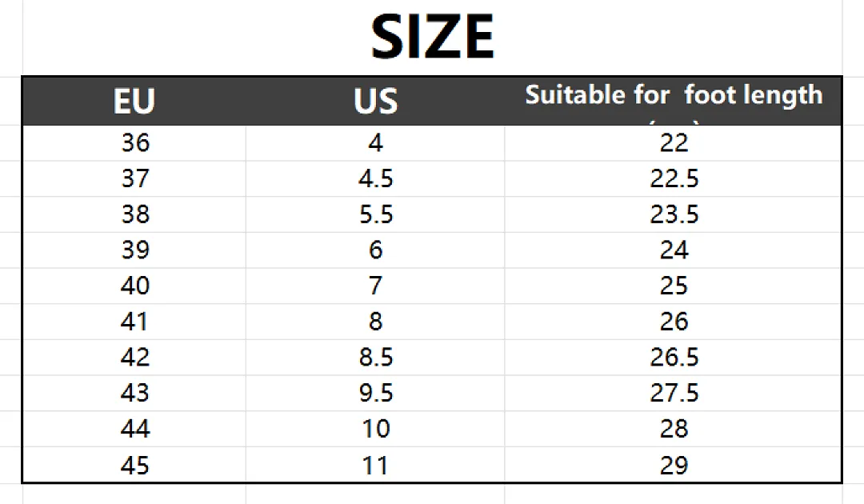
Task: Click foot length cell 22.5
Action: point(674,179)
